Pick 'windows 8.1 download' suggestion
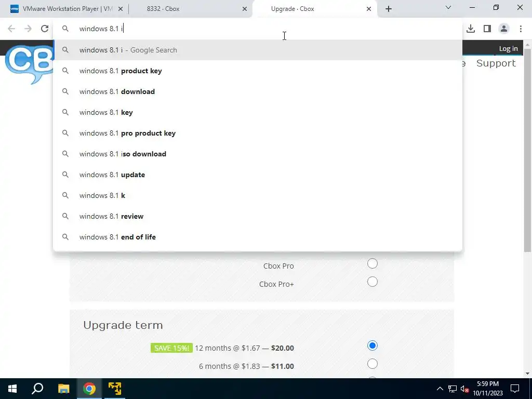 point(258,91)
